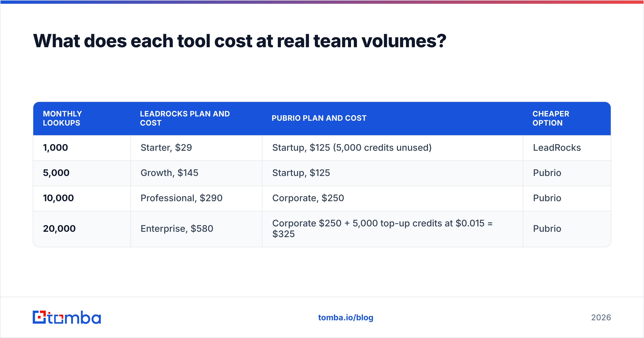The width and height of the screenshot is (644, 338).
Task: Click 'Pubrio' in the 10,000 row
Action: [x=567, y=198]
